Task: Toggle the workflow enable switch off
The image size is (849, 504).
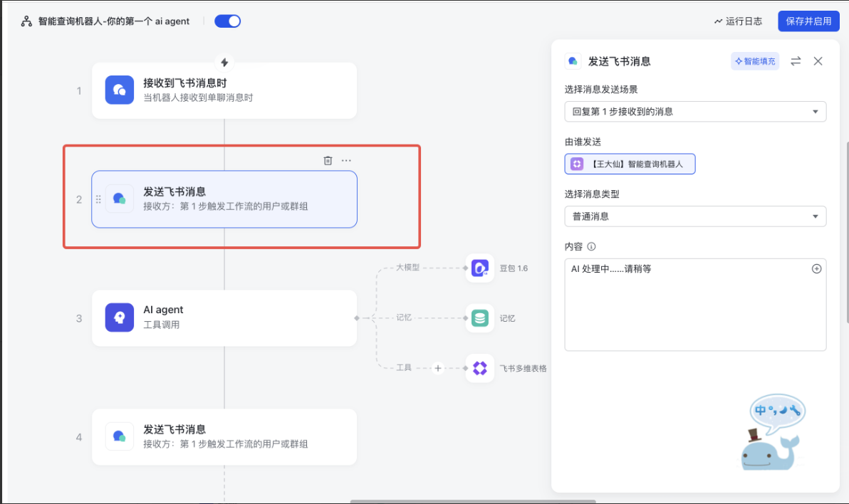Action: coord(228,21)
